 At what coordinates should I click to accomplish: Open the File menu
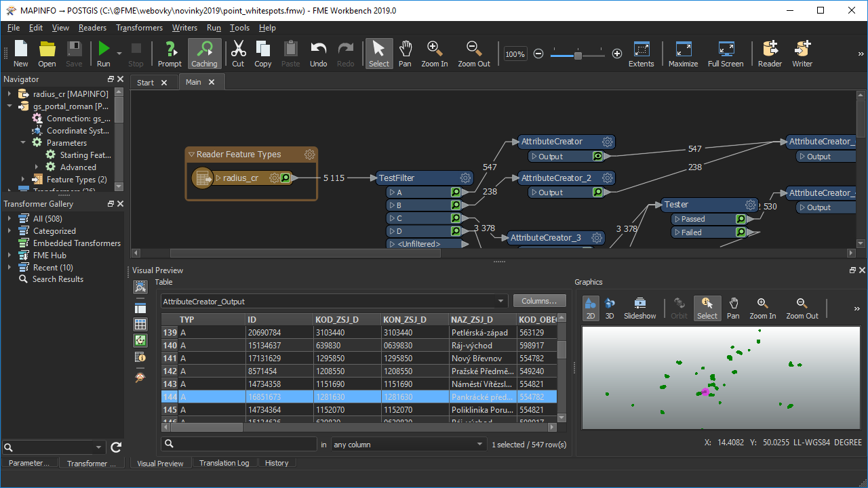point(14,28)
